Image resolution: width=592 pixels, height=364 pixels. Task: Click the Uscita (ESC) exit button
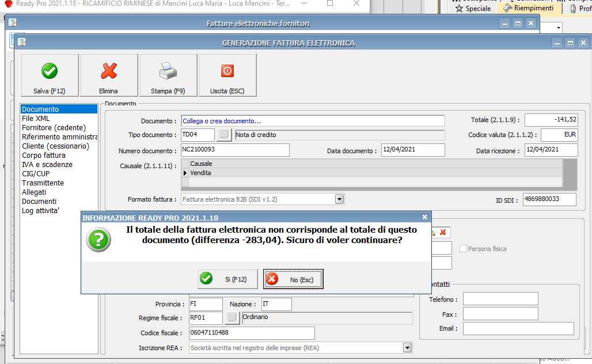[227, 75]
